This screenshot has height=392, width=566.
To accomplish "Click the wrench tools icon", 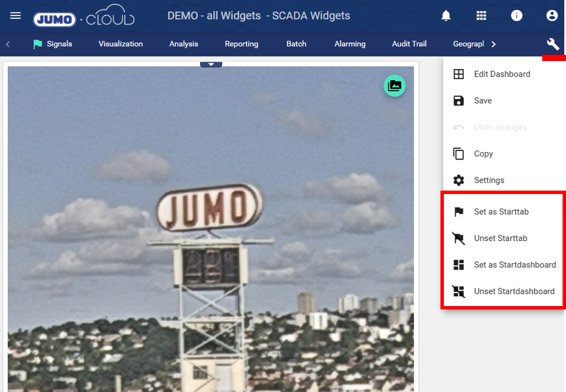I will click(552, 44).
